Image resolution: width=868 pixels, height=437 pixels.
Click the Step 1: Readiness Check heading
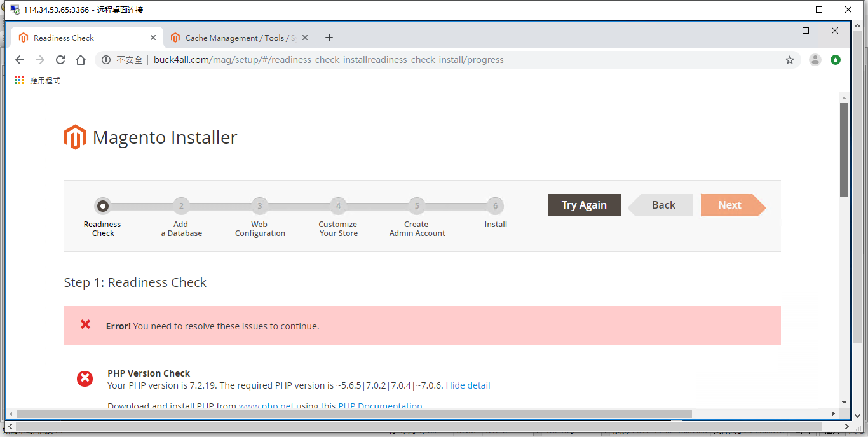coord(135,282)
